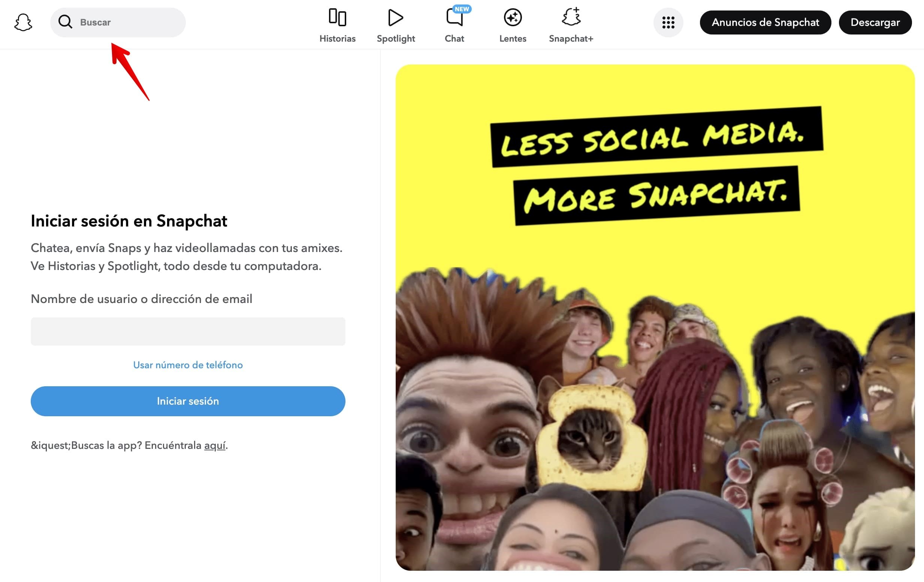Click the Descargar button
This screenshot has height=582, width=924.
click(x=875, y=22)
